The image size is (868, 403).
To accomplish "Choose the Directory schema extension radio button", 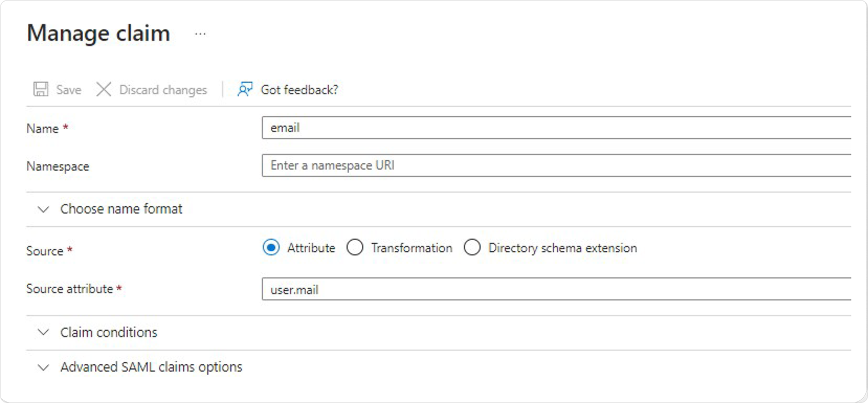I will (x=472, y=247).
